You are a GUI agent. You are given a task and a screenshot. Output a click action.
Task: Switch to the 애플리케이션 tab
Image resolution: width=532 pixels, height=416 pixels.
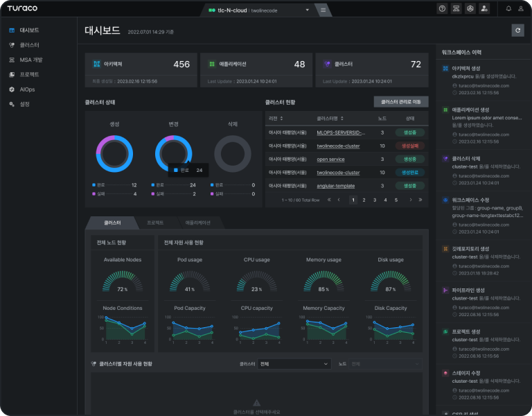coord(202,223)
